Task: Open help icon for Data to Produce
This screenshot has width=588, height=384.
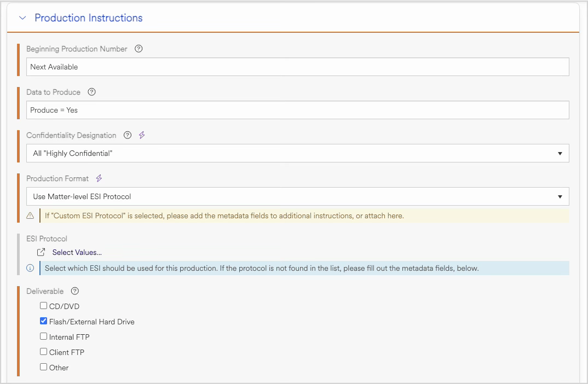Action: click(x=91, y=92)
